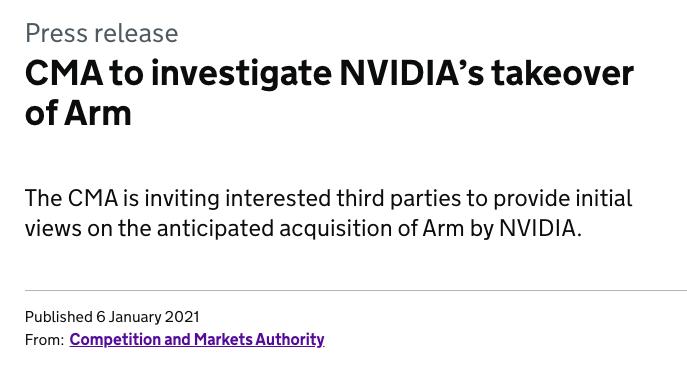
Task: Click the word 'investigate' in the headline
Action: 241,73
